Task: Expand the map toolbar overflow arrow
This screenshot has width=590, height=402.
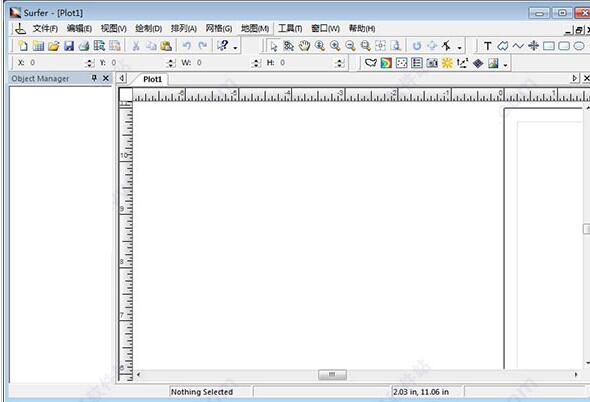Action: [x=505, y=65]
